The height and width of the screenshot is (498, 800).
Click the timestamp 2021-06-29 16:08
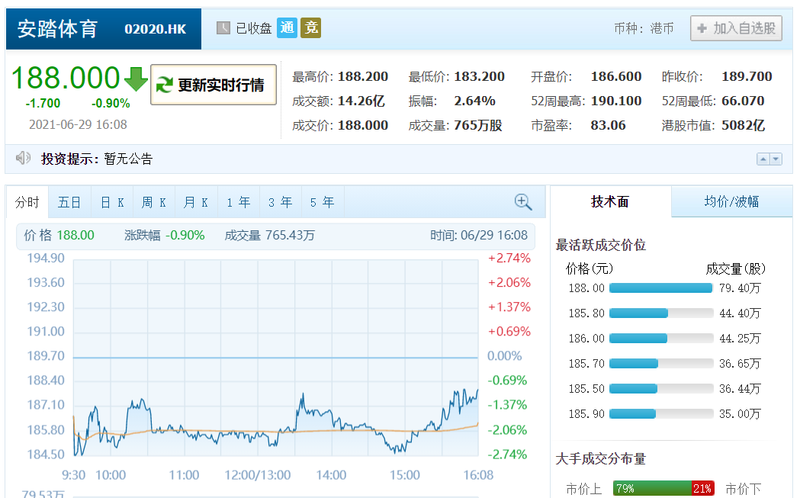[x=78, y=124]
